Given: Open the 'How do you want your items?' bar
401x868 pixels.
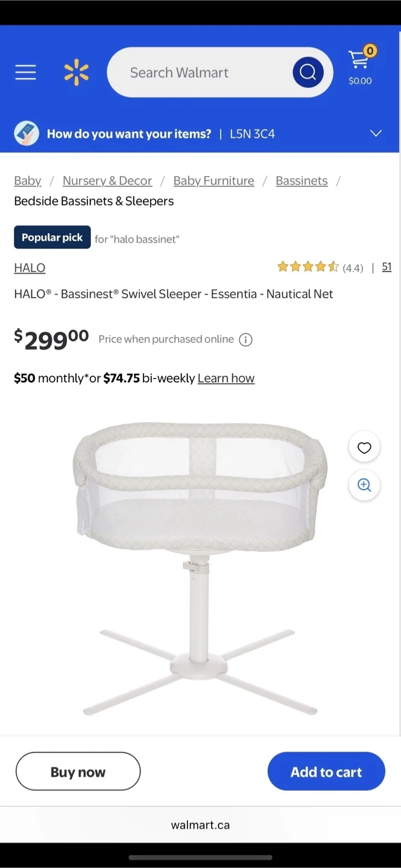Looking at the screenshot, I should (x=200, y=133).
